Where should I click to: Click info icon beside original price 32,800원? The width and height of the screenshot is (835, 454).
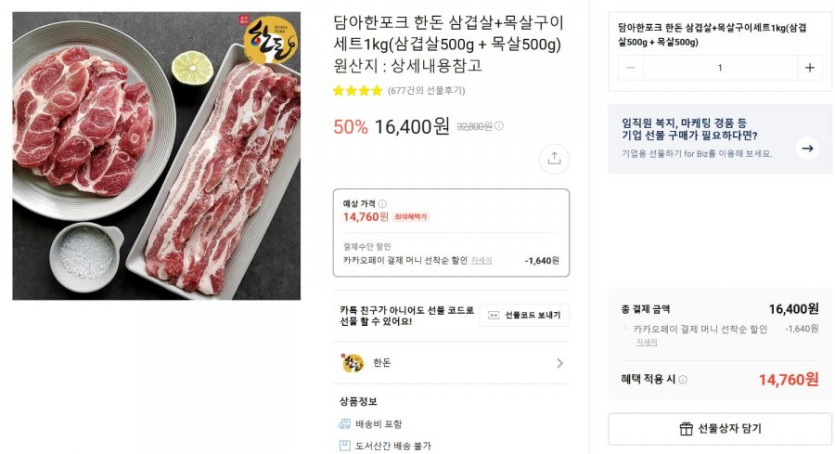pyautogui.click(x=499, y=126)
